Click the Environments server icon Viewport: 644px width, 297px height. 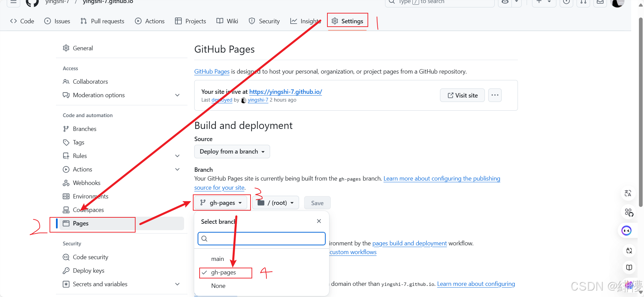tap(66, 196)
